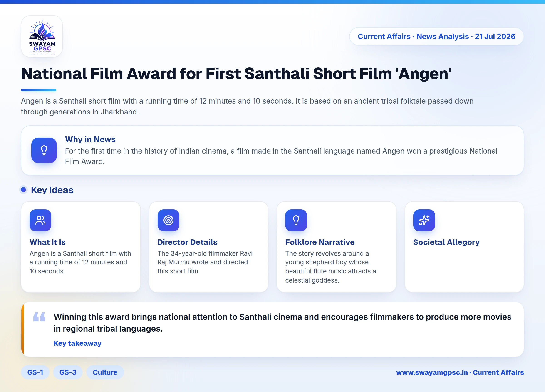Screen dimensions: 545x392
Task: Click the intro paragraph about running time
Action: (x=247, y=106)
